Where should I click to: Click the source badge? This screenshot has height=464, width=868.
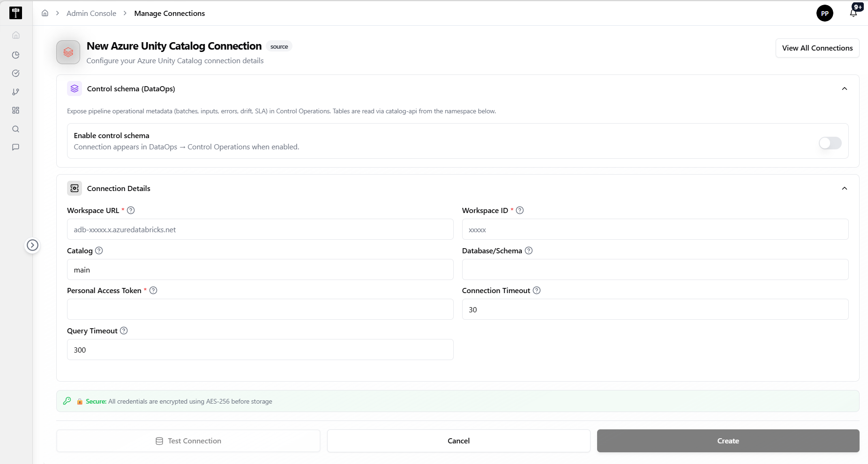(279, 46)
